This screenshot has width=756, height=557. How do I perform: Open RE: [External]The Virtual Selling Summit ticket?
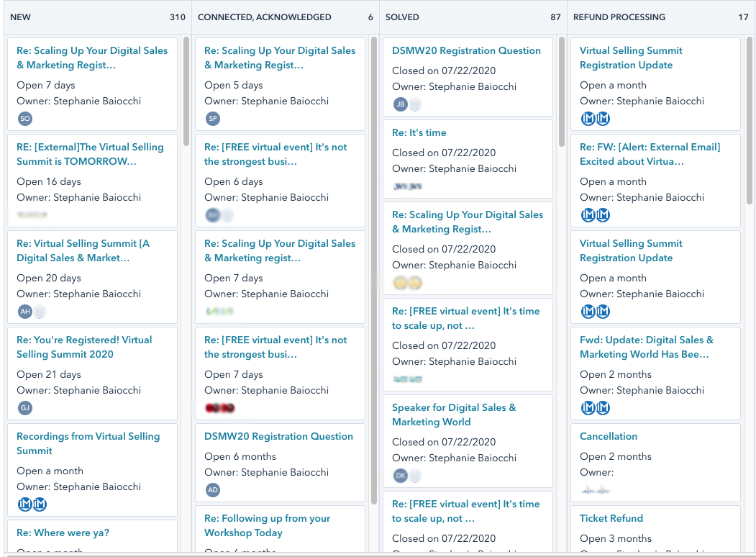[90, 154]
